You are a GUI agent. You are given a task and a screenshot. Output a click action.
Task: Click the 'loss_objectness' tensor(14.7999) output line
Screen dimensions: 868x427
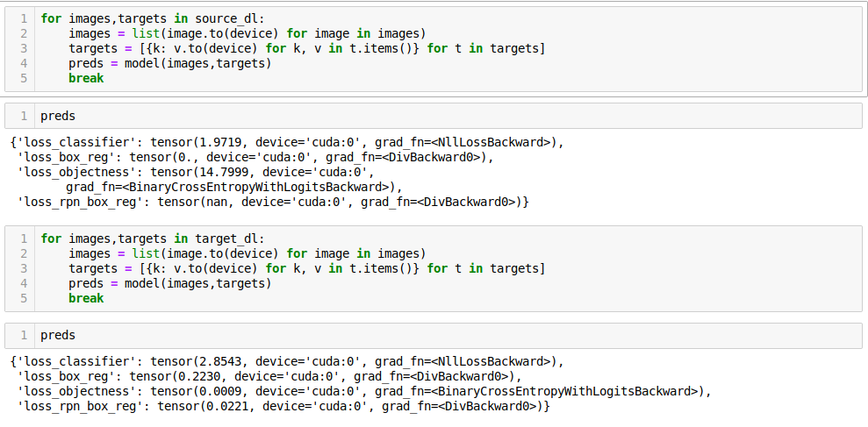(196, 172)
